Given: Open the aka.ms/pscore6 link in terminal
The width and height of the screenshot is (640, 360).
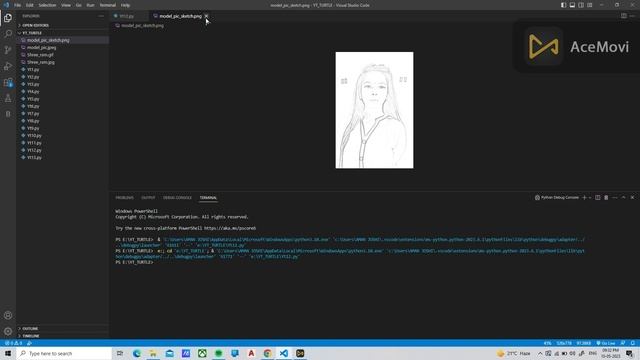Looking at the screenshot, I should [230, 228].
